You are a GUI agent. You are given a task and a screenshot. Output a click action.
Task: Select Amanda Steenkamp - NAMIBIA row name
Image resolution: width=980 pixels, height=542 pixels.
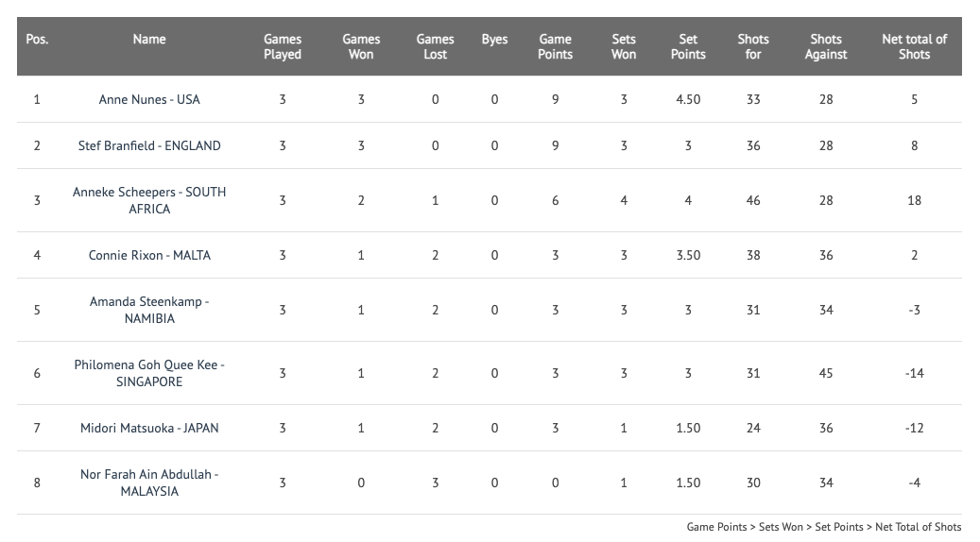click(149, 310)
